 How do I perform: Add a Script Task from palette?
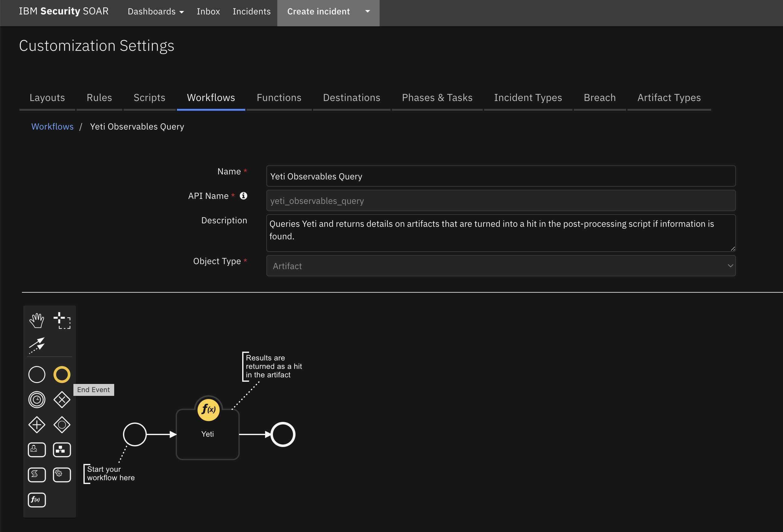coord(37,475)
